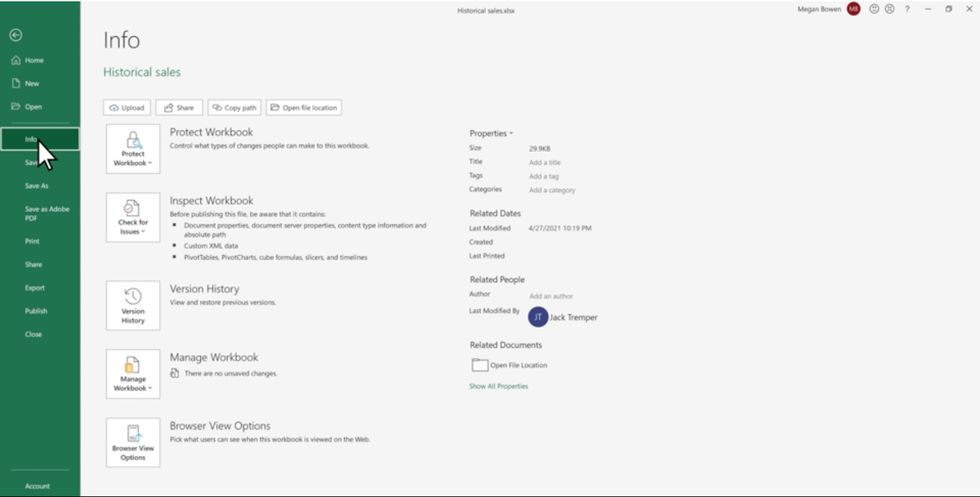980x497 pixels.
Task: Click the Open File Location folder icon
Action: (x=479, y=365)
